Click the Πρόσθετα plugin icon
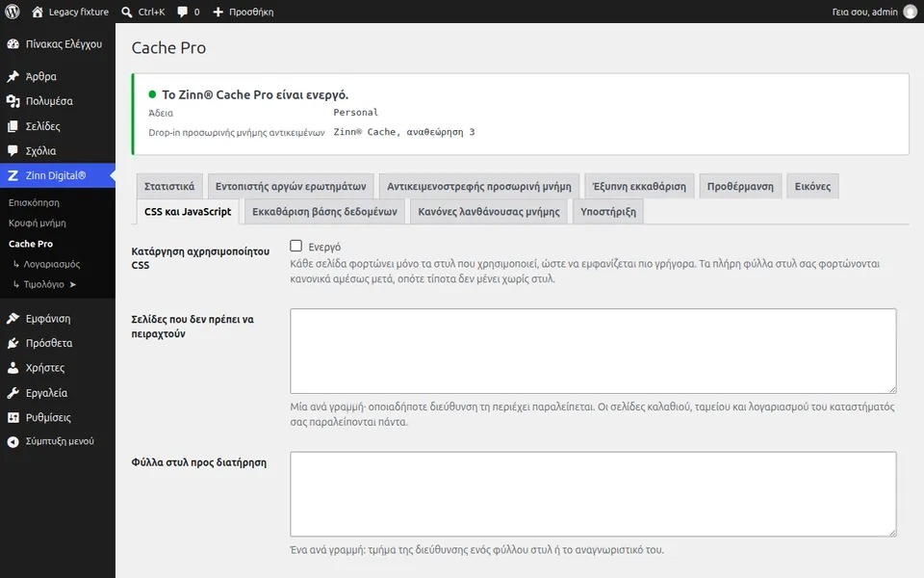Image resolution: width=924 pixels, height=578 pixels. point(13,343)
